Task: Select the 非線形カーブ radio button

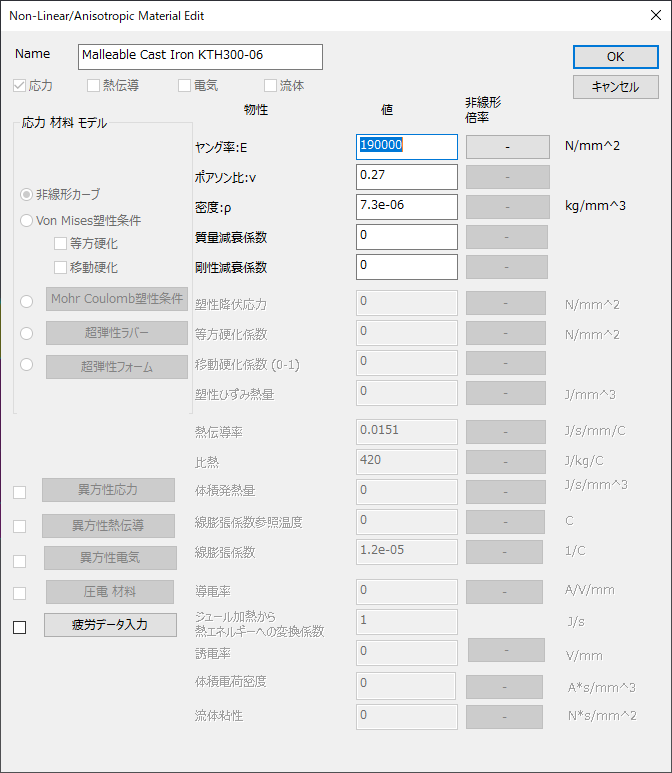Action: 26,195
